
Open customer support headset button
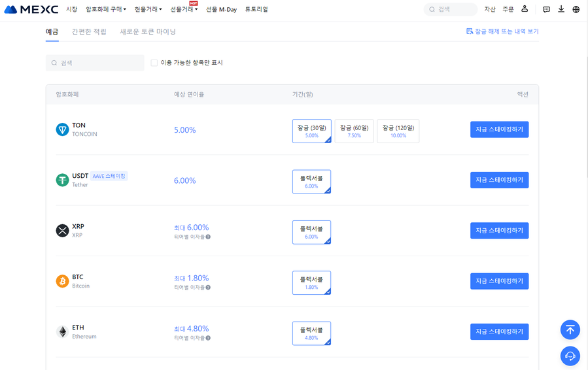pos(570,356)
